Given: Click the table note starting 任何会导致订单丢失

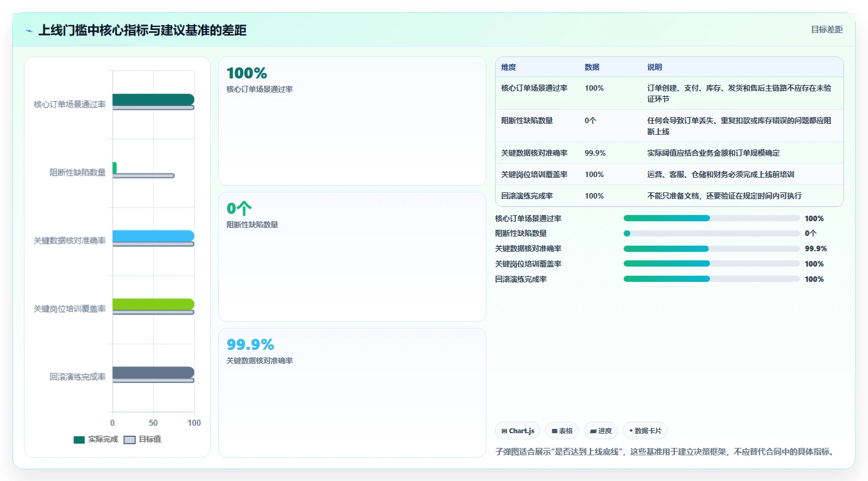Looking at the screenshot, I should (x=739, y=126).
